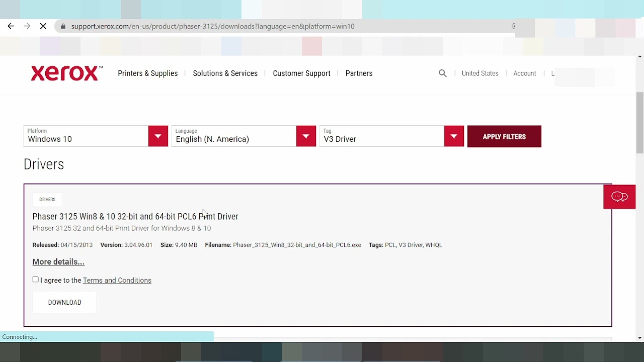Screen dimensions: 644x362
Task: Open the site search magnifier icon
Action: 443,73
